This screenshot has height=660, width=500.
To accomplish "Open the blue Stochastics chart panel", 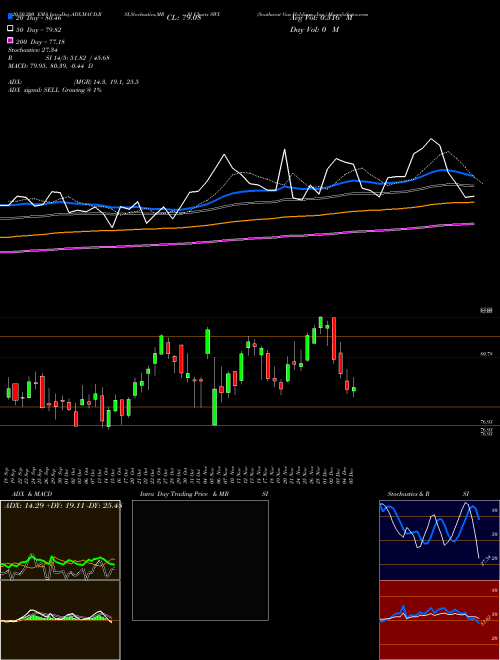I will pyautogui.click(x=439, y=540).
